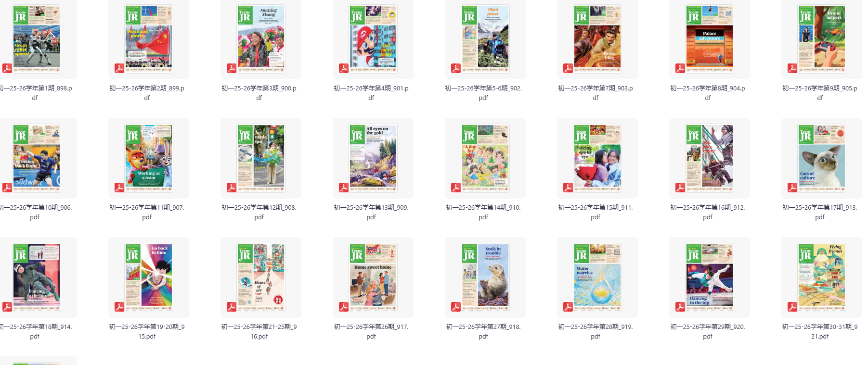Image resolution: width=868 pixels, height=365 pixels.
Task: Click the PDF badge on the Amazing Xizang cover
Action: (231, 68)
